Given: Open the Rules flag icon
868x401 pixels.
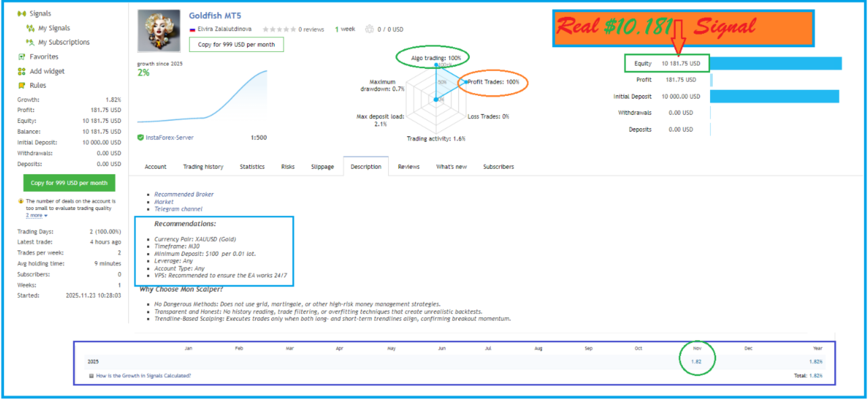Looking at the screenshot, I should (x=22, y=86).
